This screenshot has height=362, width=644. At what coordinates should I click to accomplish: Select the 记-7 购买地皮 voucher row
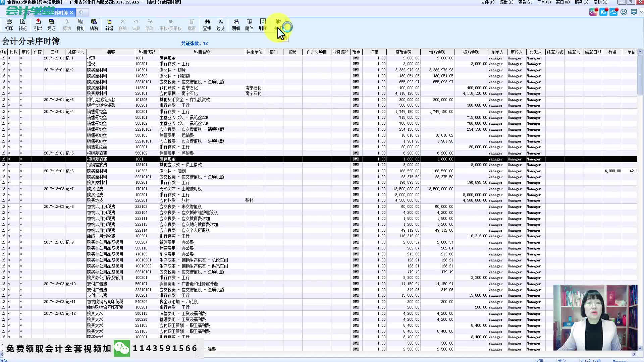97,189
